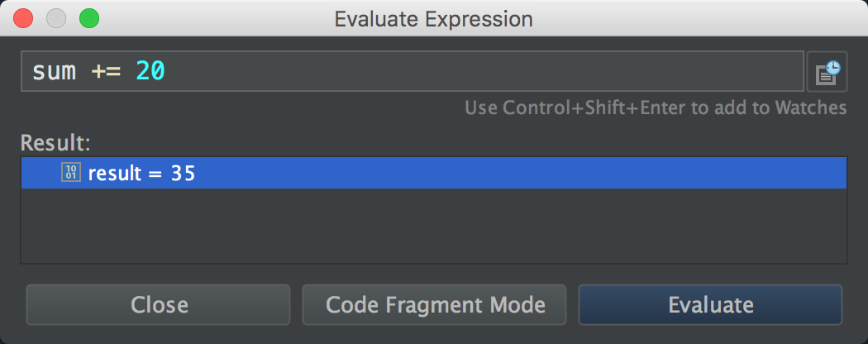The height and width of the screenshot is (344, 868).
Task: Click the number 20 in the expression
Action: (x=150, y=72)
